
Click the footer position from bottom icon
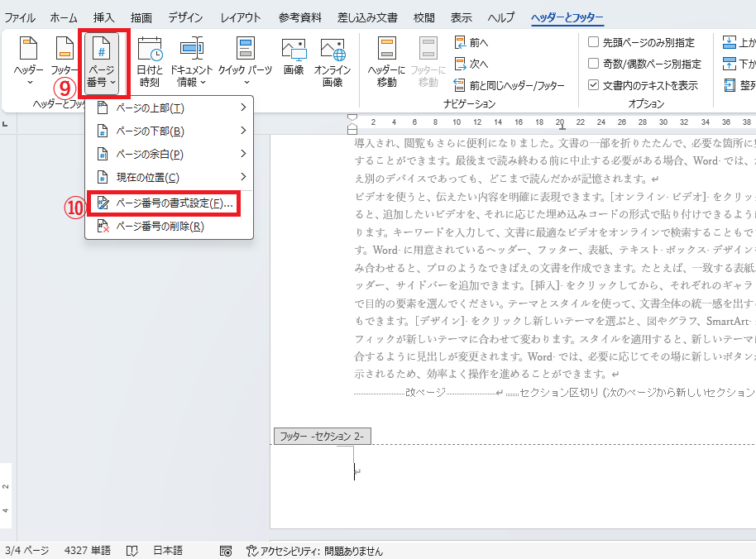(729, 64)
